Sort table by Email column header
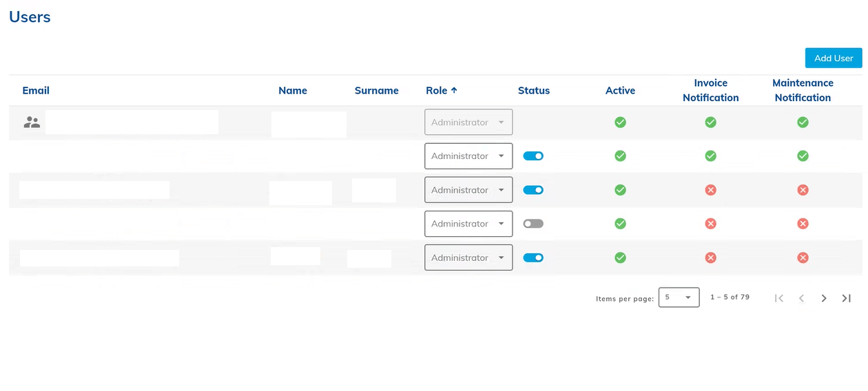Viewport: 868px width, 391px height. [36, 90]
